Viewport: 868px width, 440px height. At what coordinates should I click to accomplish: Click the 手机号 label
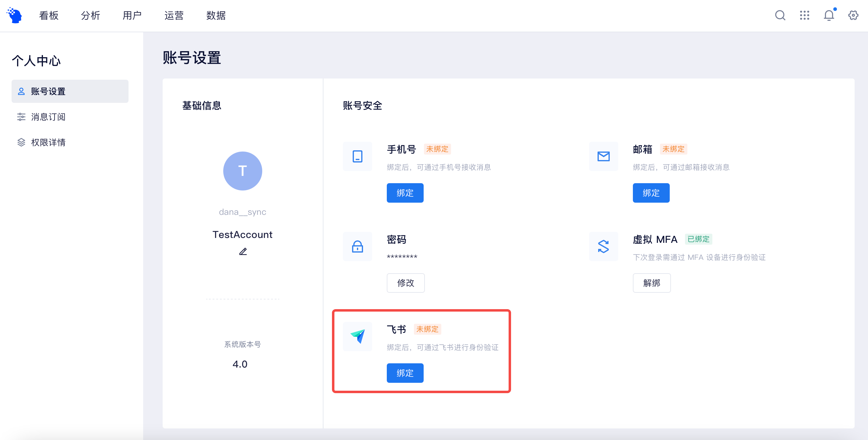tap(401, 149)
